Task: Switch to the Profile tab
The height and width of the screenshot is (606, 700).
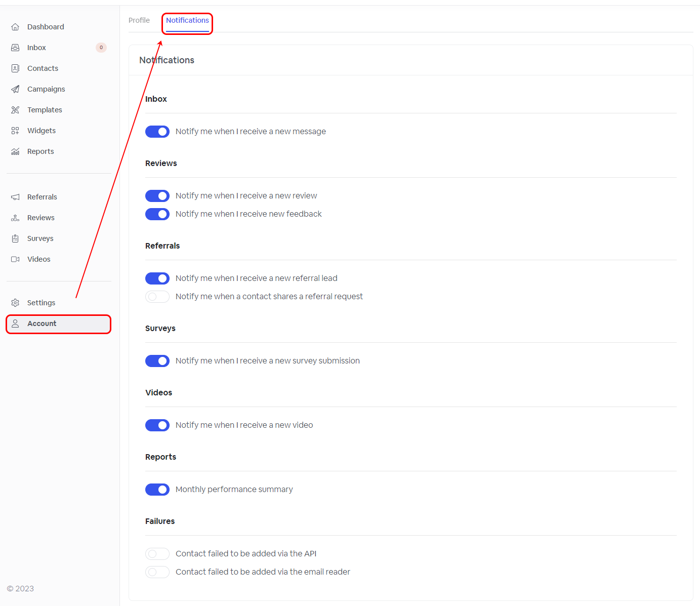Action: tap(139, 20)
